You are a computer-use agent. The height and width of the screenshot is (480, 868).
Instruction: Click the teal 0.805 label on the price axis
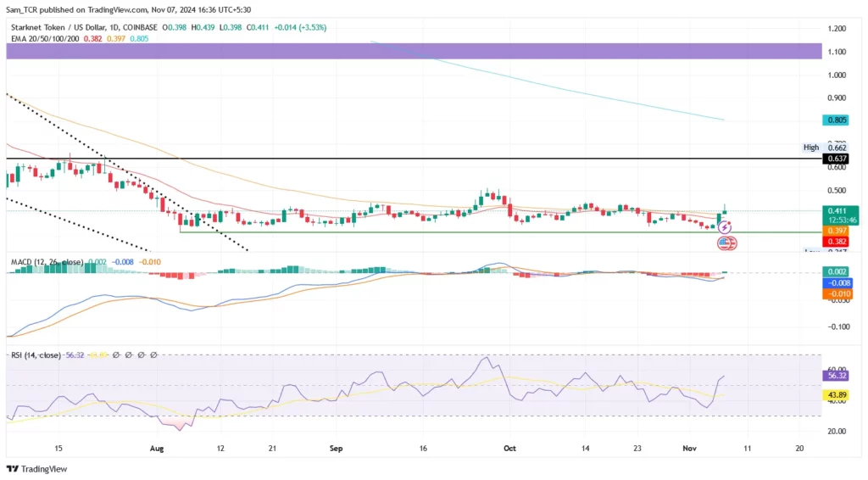pos(835,120)
